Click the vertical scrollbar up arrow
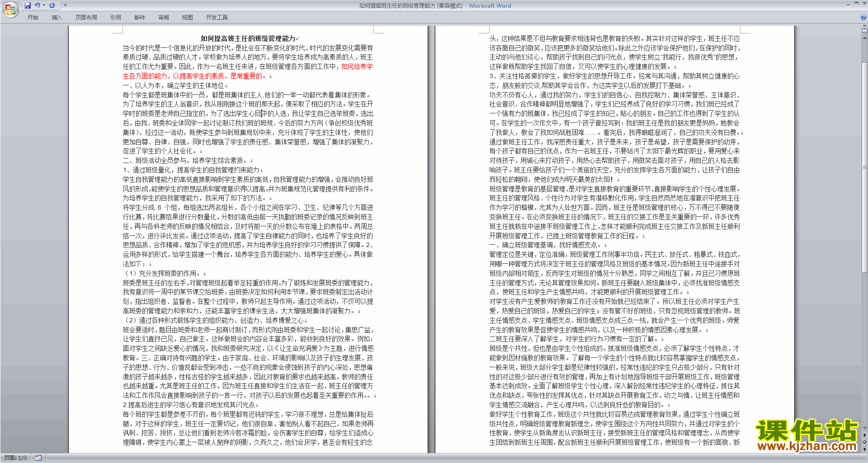868x463 pixels. point(865,38)
